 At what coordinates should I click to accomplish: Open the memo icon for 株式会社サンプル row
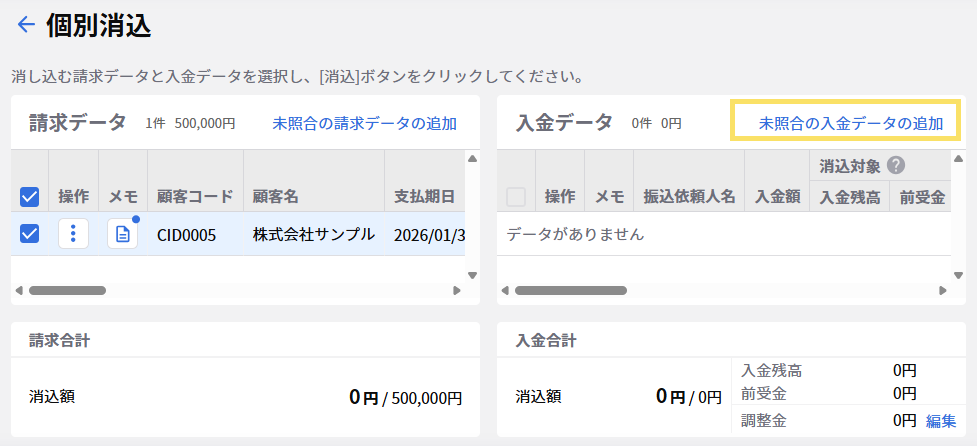point(122,234)
